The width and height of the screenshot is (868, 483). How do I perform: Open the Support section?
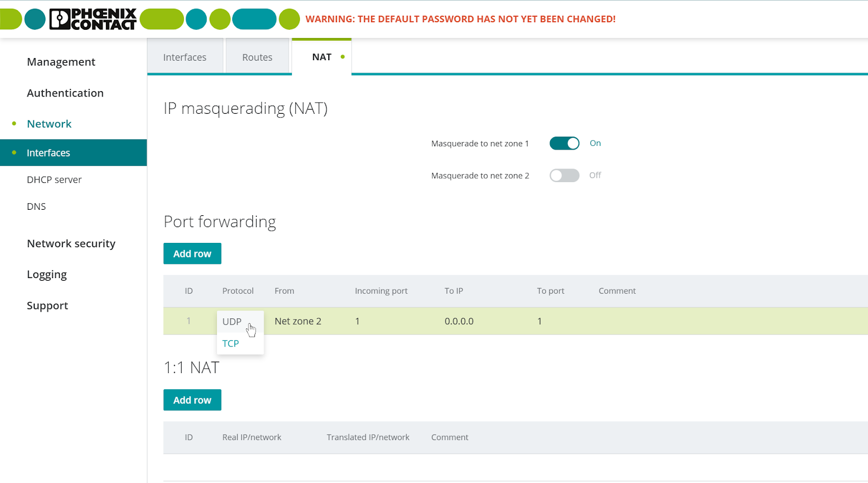(x=48, y=306)
